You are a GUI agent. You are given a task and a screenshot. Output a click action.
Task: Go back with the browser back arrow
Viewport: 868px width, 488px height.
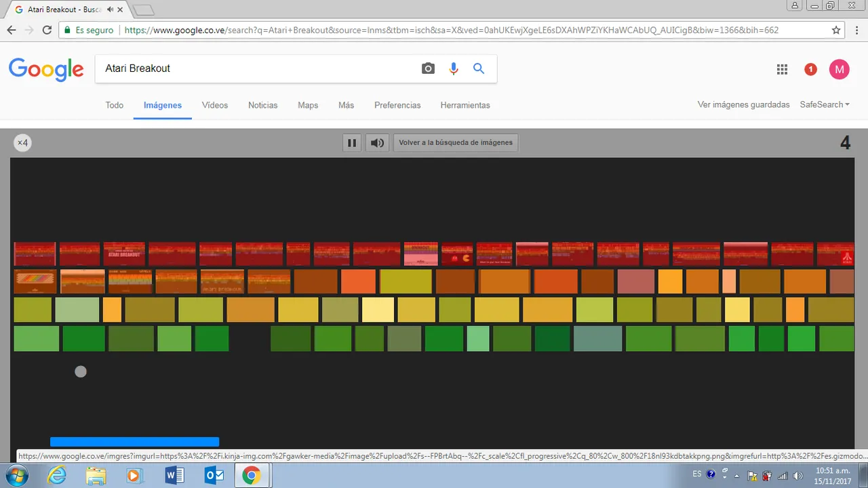coord(12,30)
